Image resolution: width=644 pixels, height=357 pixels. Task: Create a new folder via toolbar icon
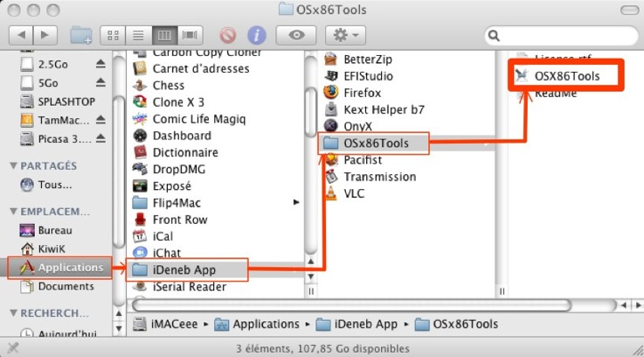tap(81, 35)
